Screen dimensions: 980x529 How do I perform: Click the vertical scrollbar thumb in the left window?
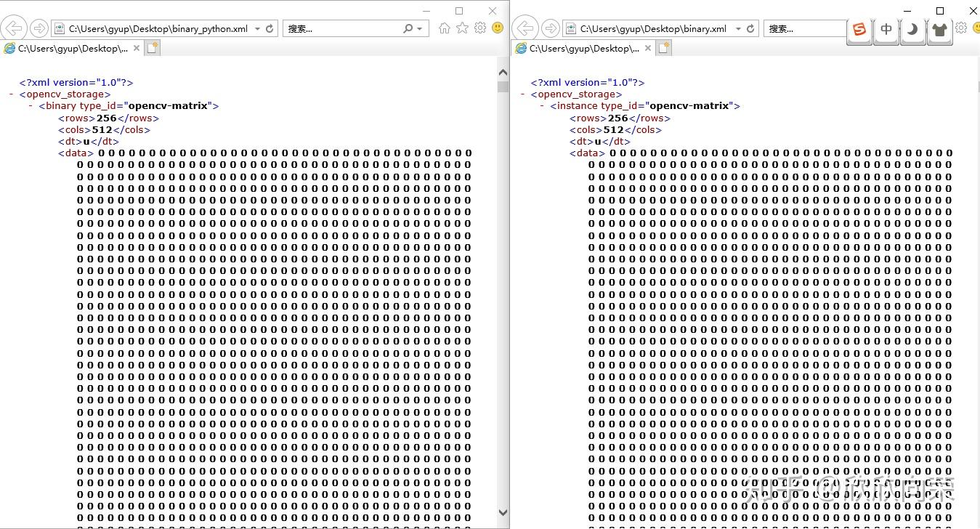coord(503,86)
